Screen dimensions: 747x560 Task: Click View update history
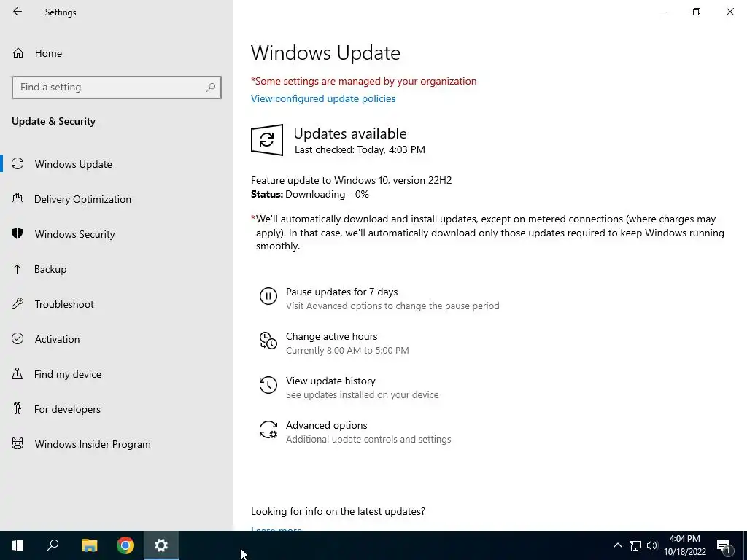coord(330,381)
